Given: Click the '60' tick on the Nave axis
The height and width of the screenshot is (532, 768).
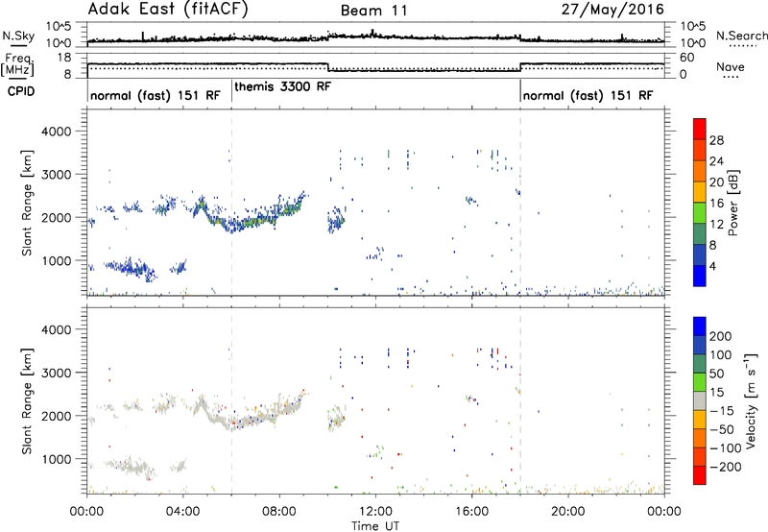Looking at the screenshot, I should 687,58.
